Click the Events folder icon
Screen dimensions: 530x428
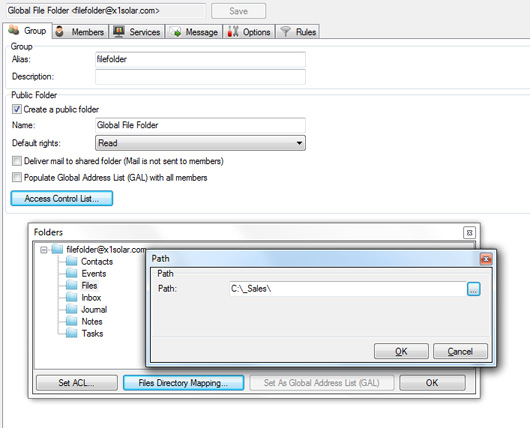71,273
